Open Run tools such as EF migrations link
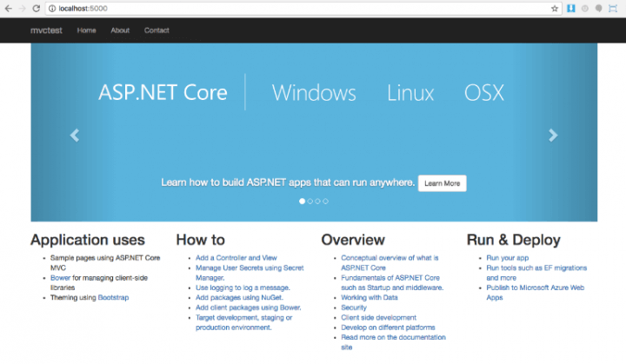This screenshot has height=364, width=626. pos(536,273)
